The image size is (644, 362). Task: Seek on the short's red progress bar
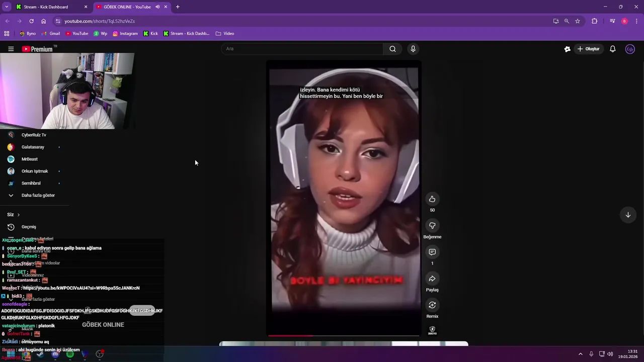click(344, 335)
